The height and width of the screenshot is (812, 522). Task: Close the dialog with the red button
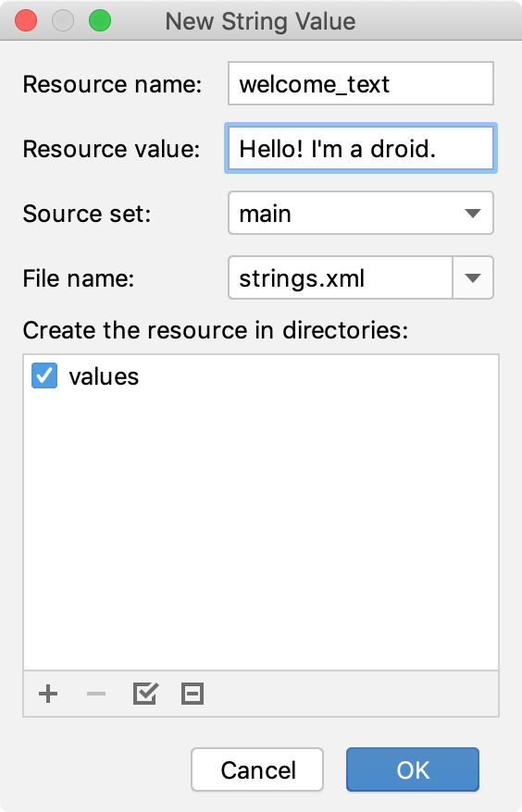(x=26, y=20)
